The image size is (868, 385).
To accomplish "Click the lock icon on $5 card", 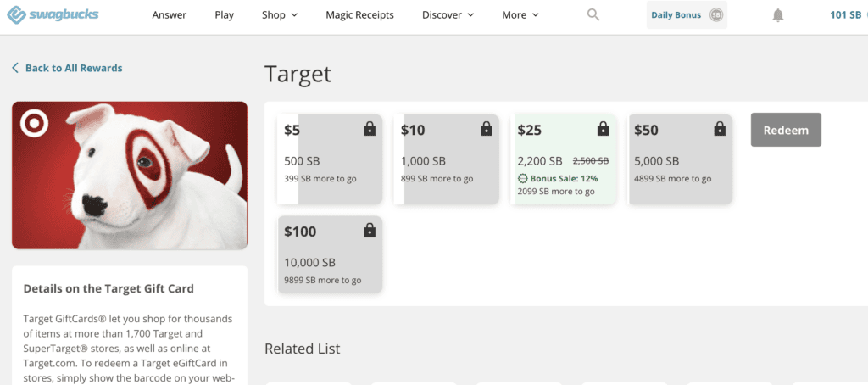I will [370, 129].
